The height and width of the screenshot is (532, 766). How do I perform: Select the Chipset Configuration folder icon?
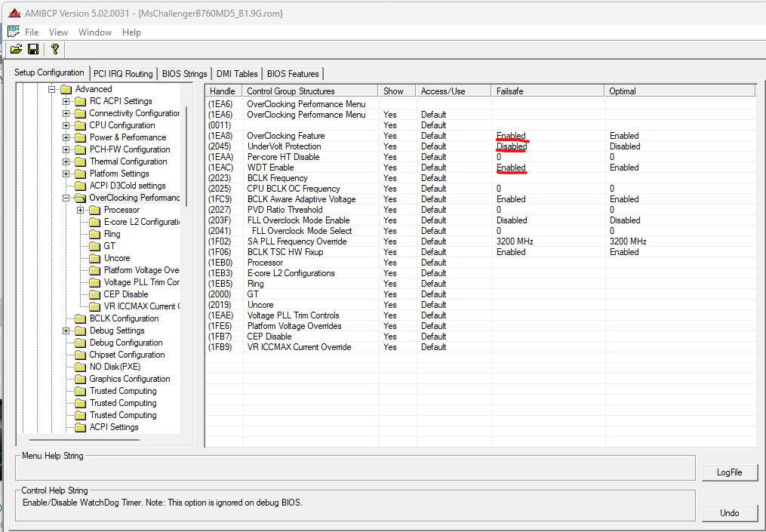[x=80, y=355]
